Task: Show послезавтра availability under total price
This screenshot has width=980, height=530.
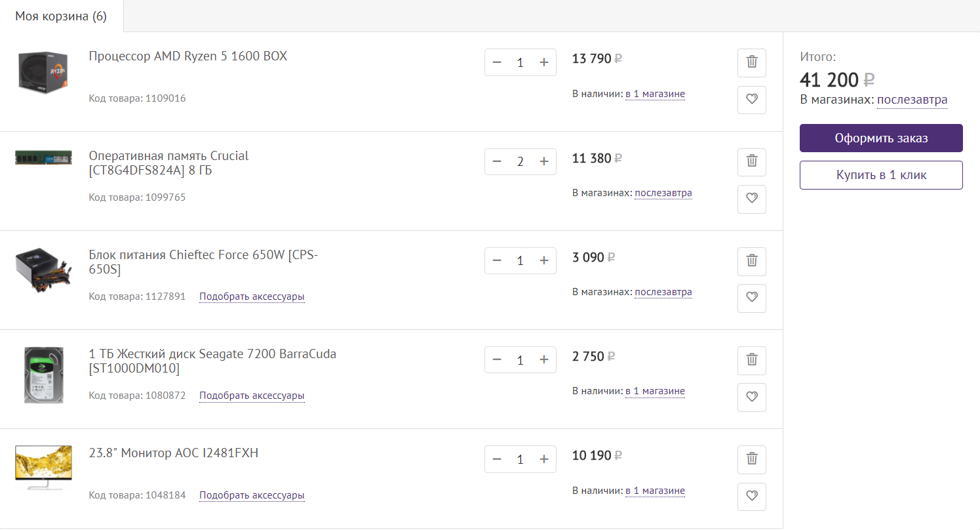Action: (912, 100)
